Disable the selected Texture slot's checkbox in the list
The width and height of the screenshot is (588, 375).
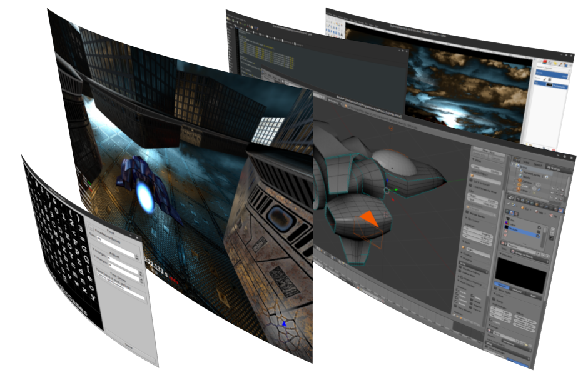point(537,236)
